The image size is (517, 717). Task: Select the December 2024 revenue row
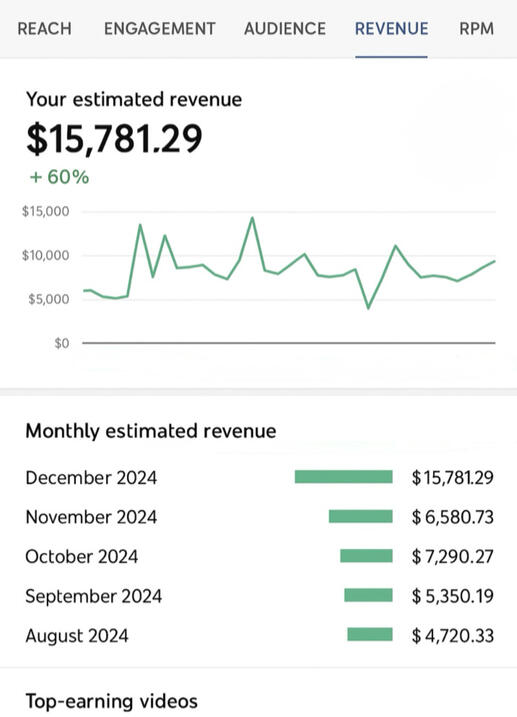(x=259, y=477)
